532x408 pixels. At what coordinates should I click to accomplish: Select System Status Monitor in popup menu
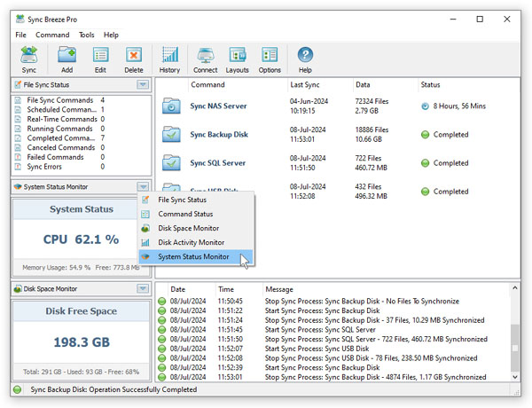pyautogui.click(x=196, y=257)
